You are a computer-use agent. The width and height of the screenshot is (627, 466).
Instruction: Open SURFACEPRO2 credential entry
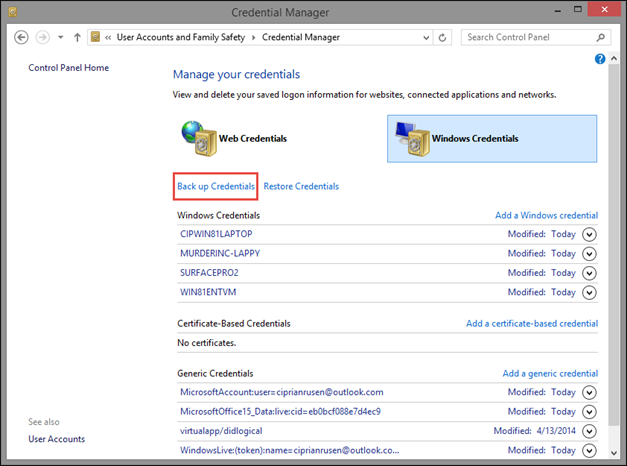point(209,272)
